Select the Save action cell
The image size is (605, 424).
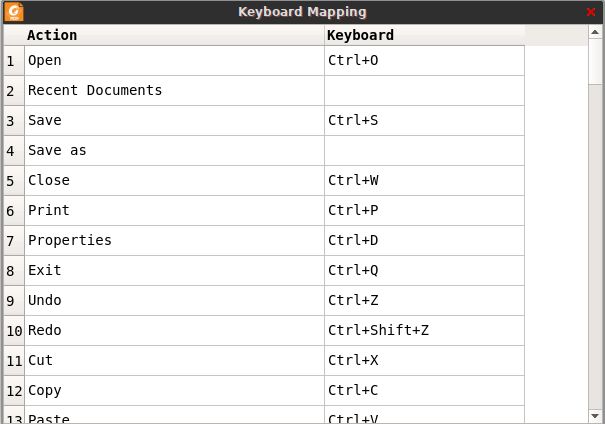(174, 121)
